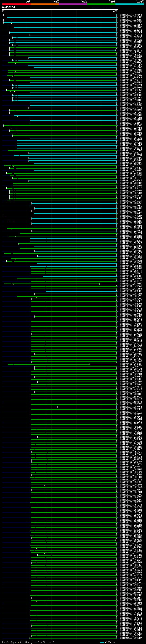Select the UniRef100_D0EG73 label
Viewport: 146px width, 644px height.
[131, 178]
